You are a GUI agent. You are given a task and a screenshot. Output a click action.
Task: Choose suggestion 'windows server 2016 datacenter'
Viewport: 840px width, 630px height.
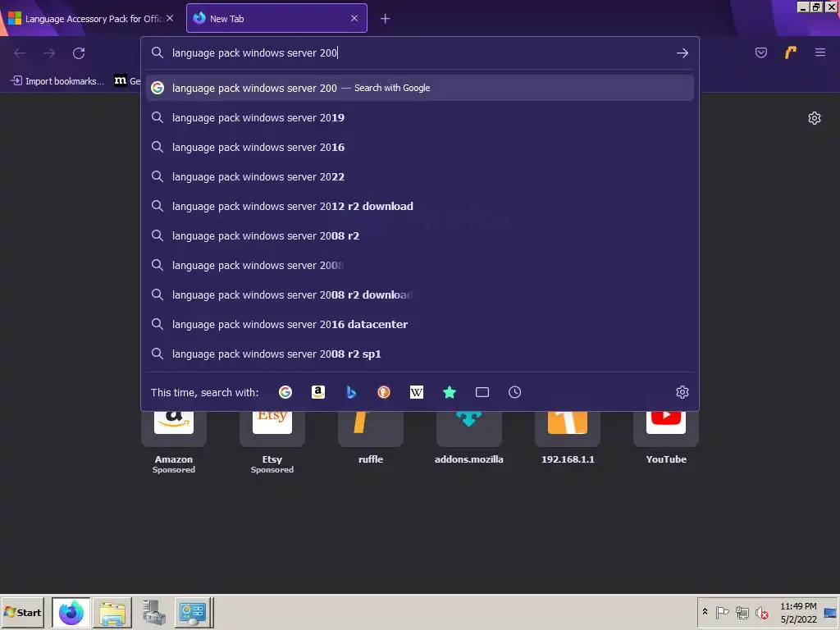pyautogui.click(x=419, y=324)
